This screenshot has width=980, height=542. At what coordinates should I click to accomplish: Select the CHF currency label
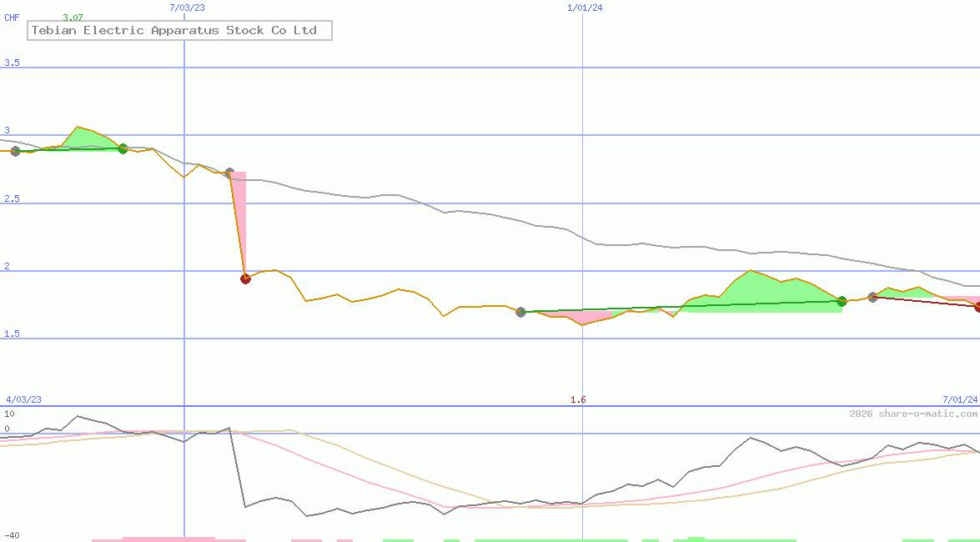click(x=12, y=18)
